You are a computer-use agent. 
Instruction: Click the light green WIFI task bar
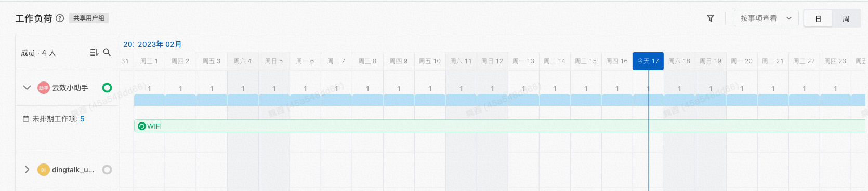pyautogui.click(x=499, y=126)
